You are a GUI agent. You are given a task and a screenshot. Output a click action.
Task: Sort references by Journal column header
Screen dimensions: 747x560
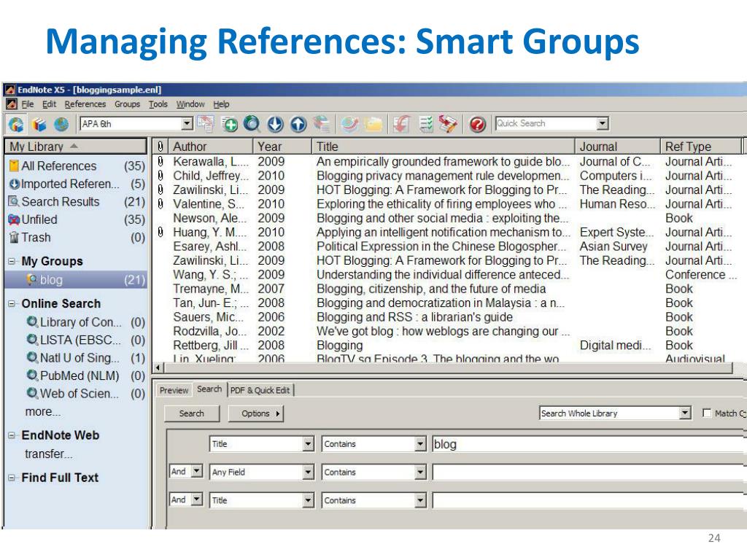tap(617, 147)
